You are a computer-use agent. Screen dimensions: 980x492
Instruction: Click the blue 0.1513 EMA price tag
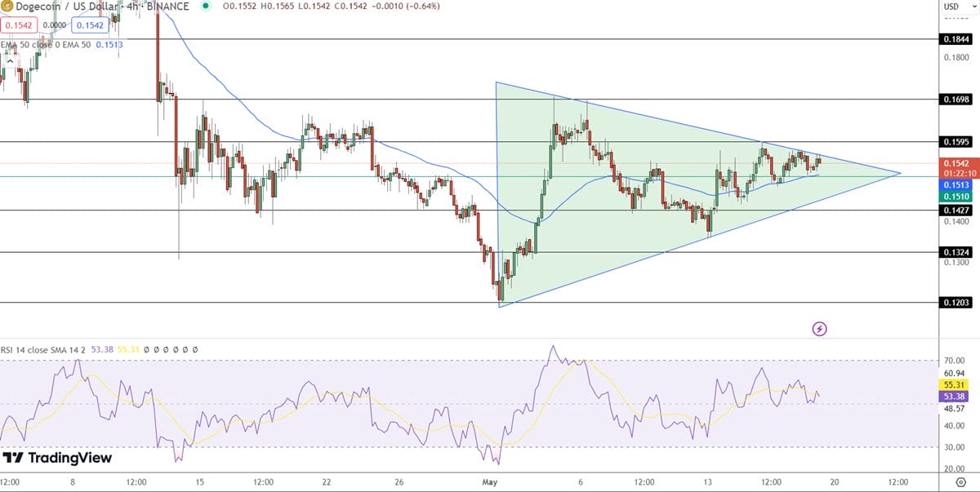click(x=957, y=185)
